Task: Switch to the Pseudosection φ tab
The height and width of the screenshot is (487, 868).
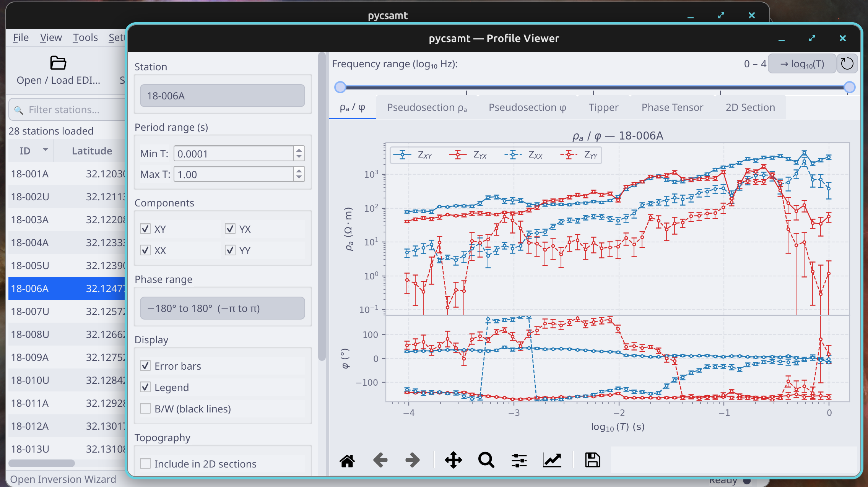Action: tap(527, 108)
